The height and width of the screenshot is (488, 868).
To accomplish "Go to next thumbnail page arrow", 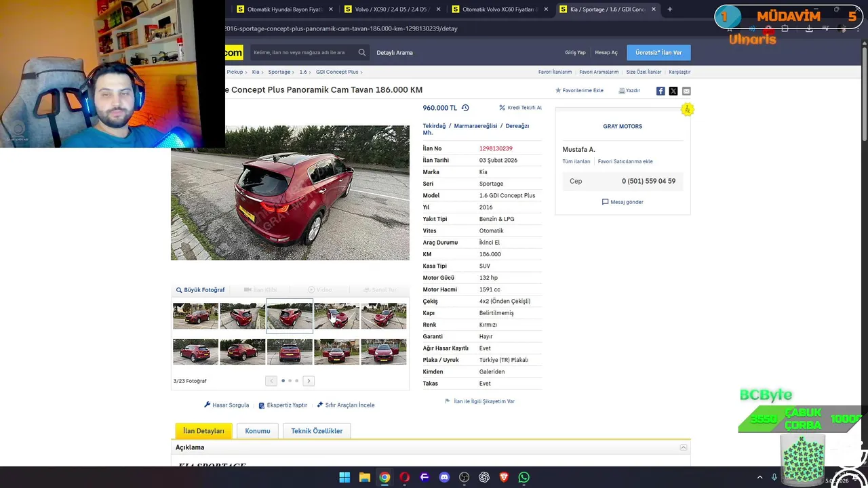I will (x=309, y=381).
